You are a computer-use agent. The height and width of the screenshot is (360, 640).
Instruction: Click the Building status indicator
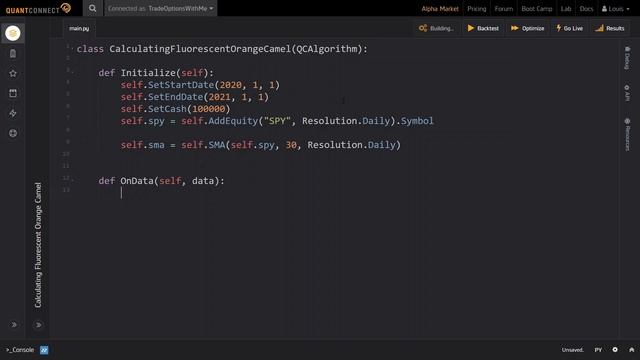pos(436,28)
